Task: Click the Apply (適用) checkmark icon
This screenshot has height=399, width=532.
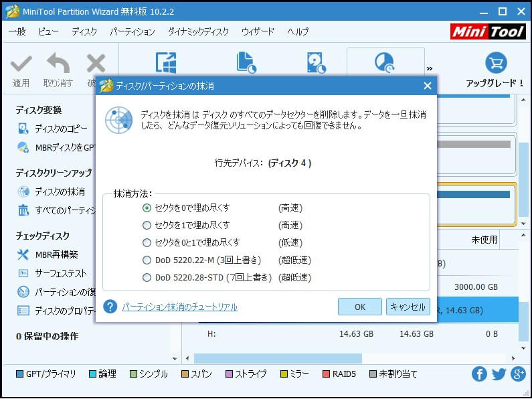Action: point(21,64)
